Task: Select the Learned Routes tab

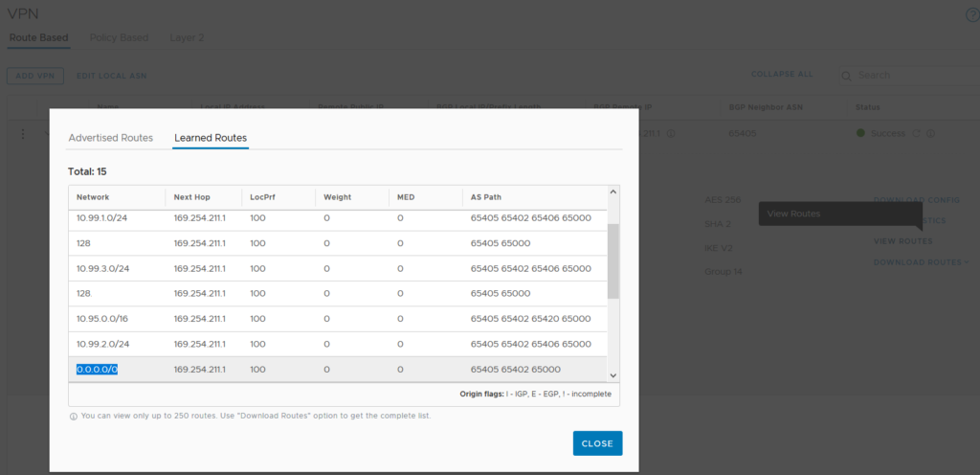Action: 211,138
